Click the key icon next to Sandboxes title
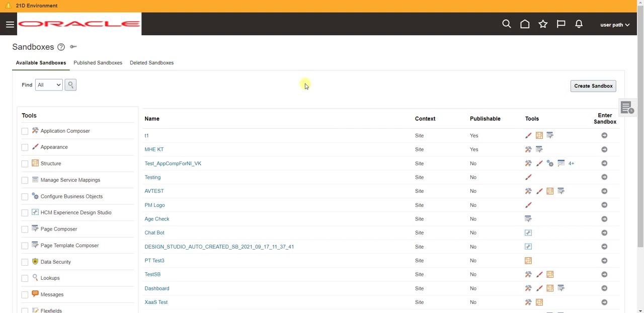 (73, 47)
